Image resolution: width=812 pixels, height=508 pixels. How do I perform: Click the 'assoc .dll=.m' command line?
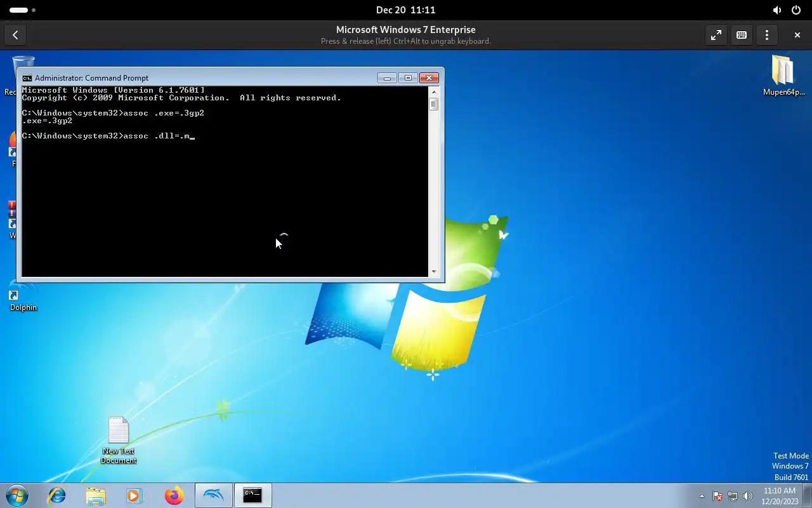pos(108,136)
